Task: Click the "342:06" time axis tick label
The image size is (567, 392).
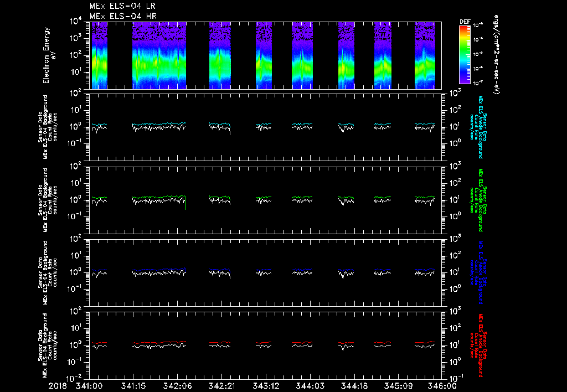Action: (177, 386)
